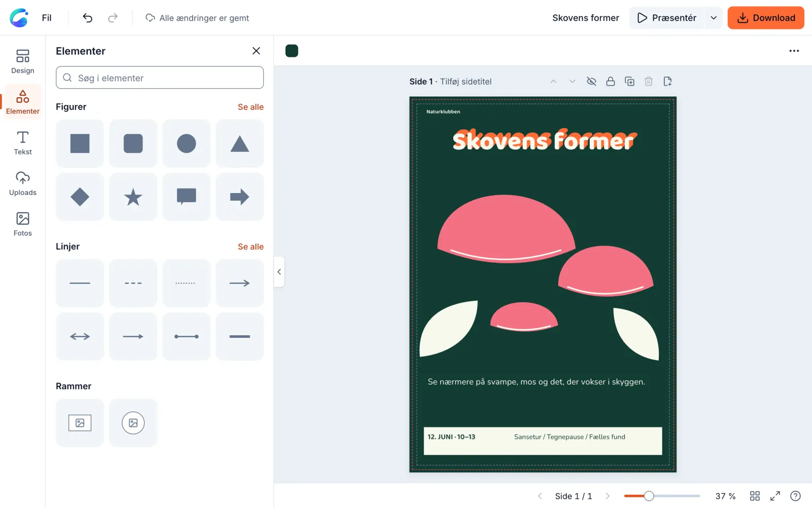Insert the diamond shape
The width and height of the screenshot is (812, 508).
coord(80,197)
